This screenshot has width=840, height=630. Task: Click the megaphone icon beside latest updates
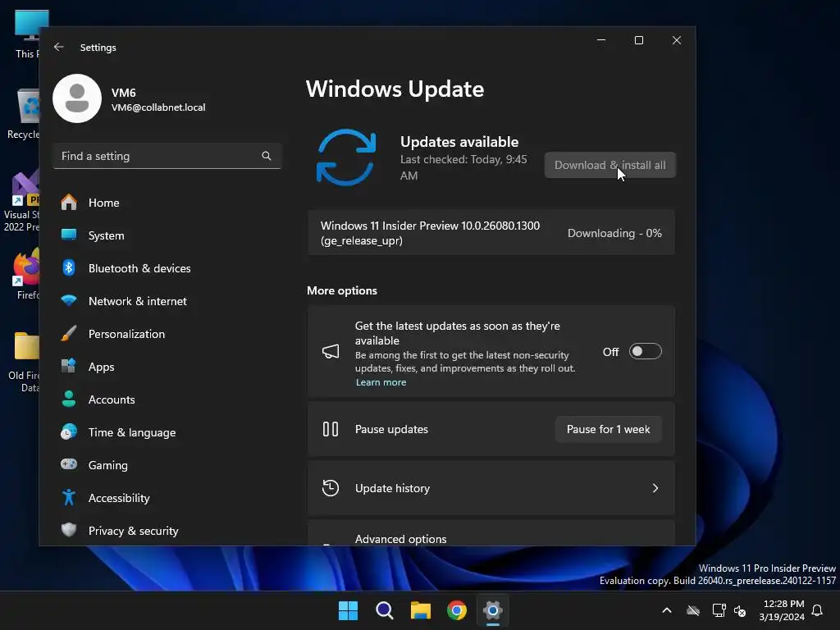pyautogui.click(x=331, y=351)
